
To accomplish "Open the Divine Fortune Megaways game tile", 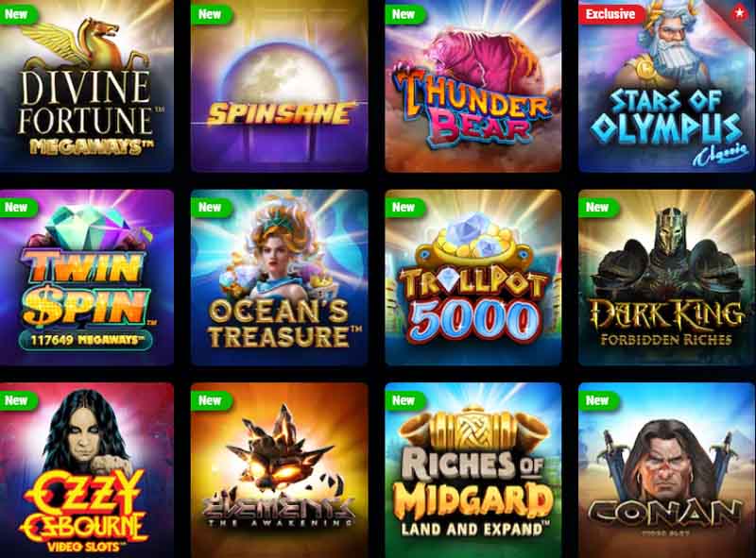I will pos(87,86).
